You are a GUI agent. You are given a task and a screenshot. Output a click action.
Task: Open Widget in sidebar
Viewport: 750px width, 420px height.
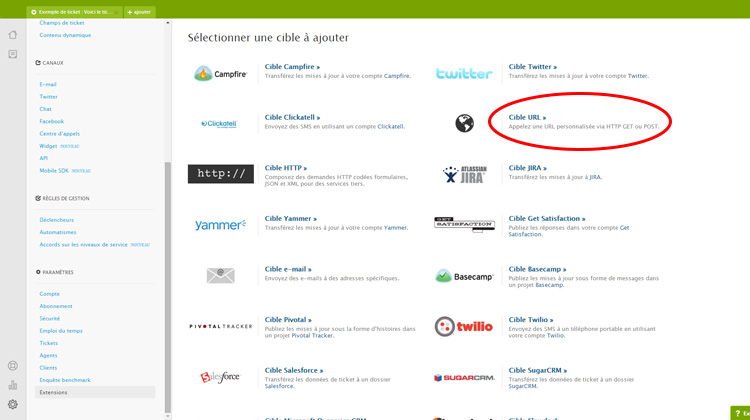48,146
